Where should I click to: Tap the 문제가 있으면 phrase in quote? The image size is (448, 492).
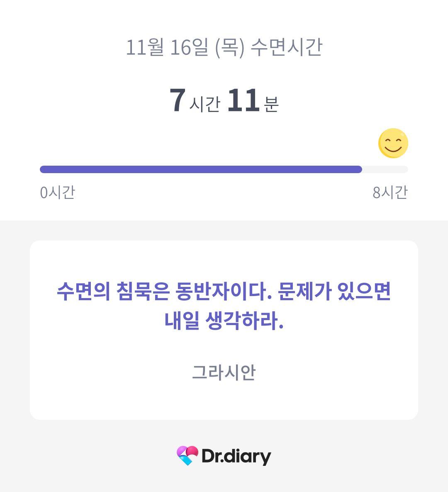tap(334, 291)
